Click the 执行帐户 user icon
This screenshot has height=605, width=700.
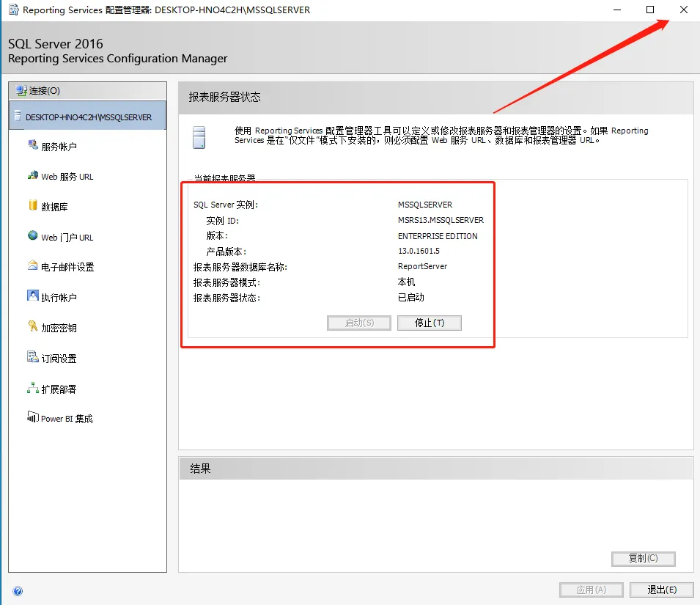pyautogui.click(x=32, y=296)
